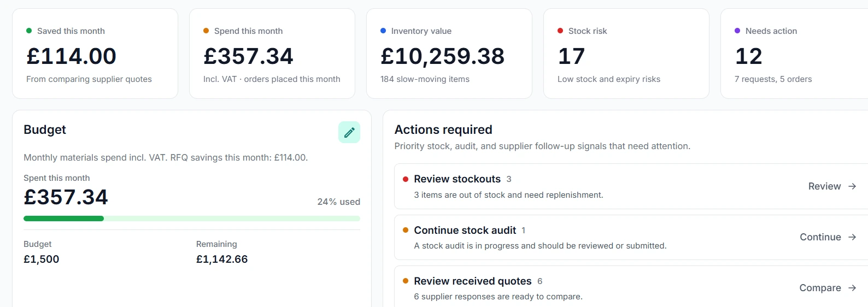Open the Inventory value card

pos(449,54)
